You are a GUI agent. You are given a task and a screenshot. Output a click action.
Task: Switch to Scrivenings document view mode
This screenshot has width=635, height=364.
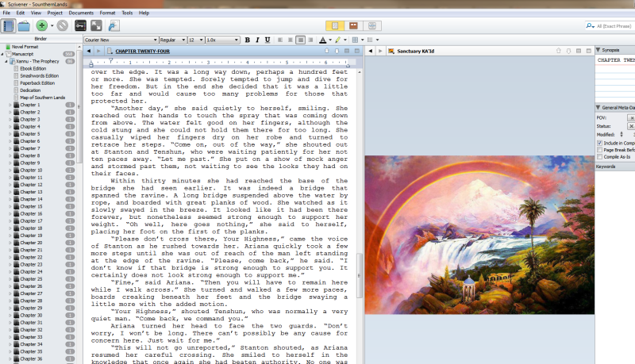335,26
